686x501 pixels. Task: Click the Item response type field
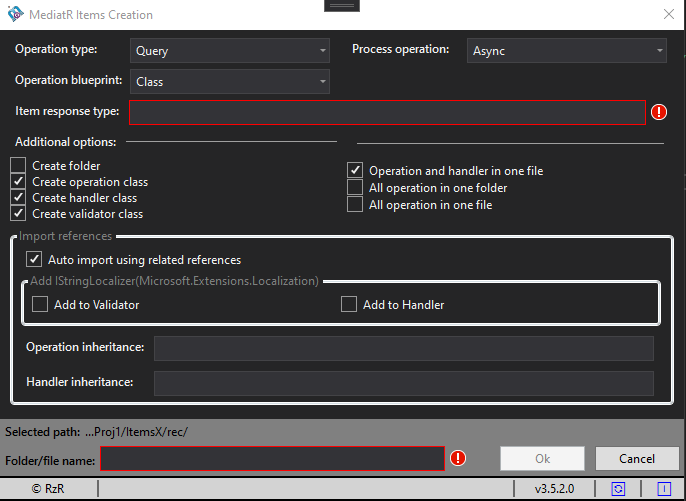tap(387, 112)
